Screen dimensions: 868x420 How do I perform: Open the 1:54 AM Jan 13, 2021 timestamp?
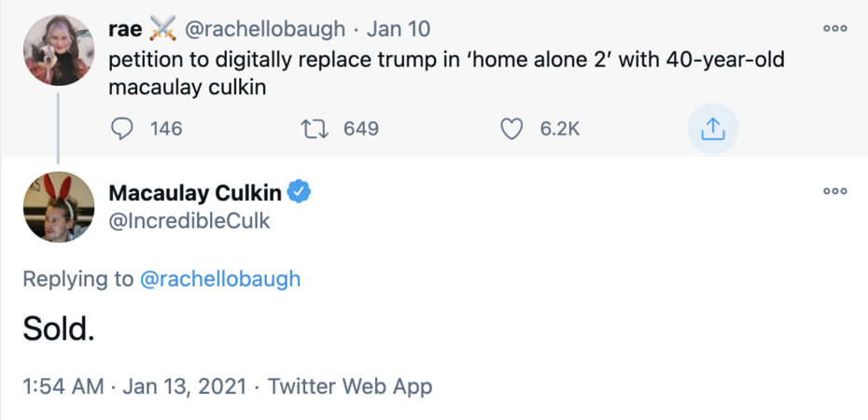(134, 386)
